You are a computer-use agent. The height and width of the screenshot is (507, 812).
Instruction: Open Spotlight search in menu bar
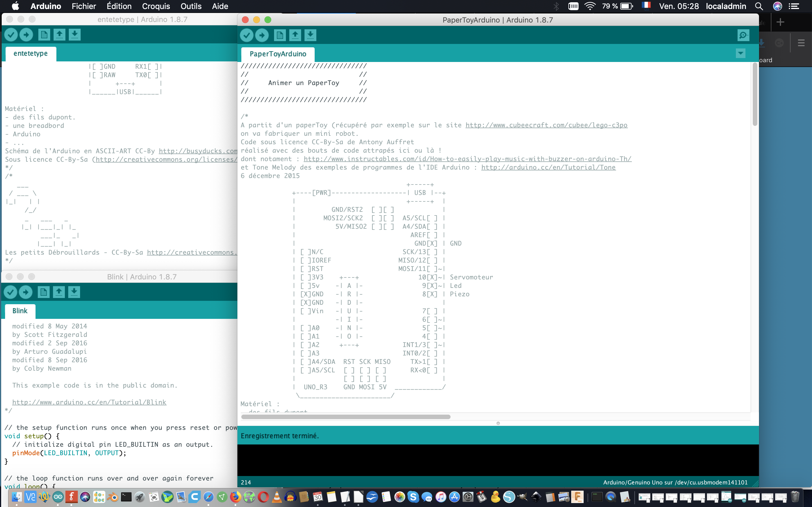[x=759, y=6]
